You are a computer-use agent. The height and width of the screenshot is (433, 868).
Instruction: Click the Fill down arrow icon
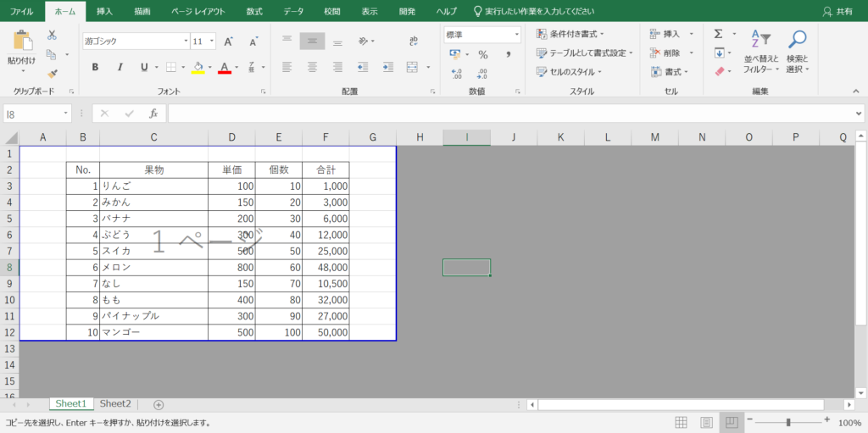[x=719, y=53]
